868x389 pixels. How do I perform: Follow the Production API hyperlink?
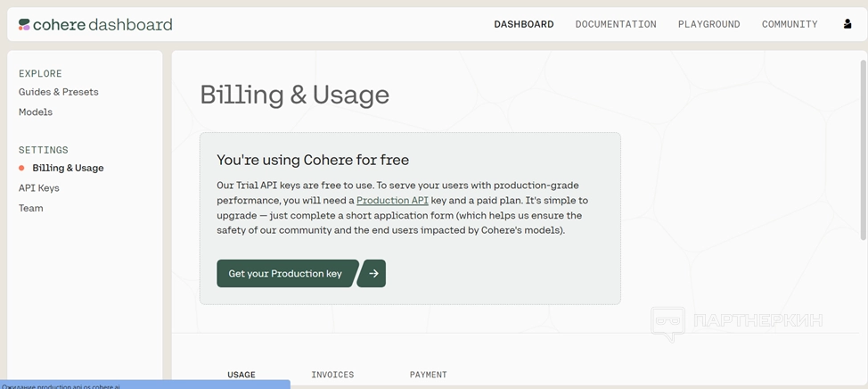coord(392,201)
